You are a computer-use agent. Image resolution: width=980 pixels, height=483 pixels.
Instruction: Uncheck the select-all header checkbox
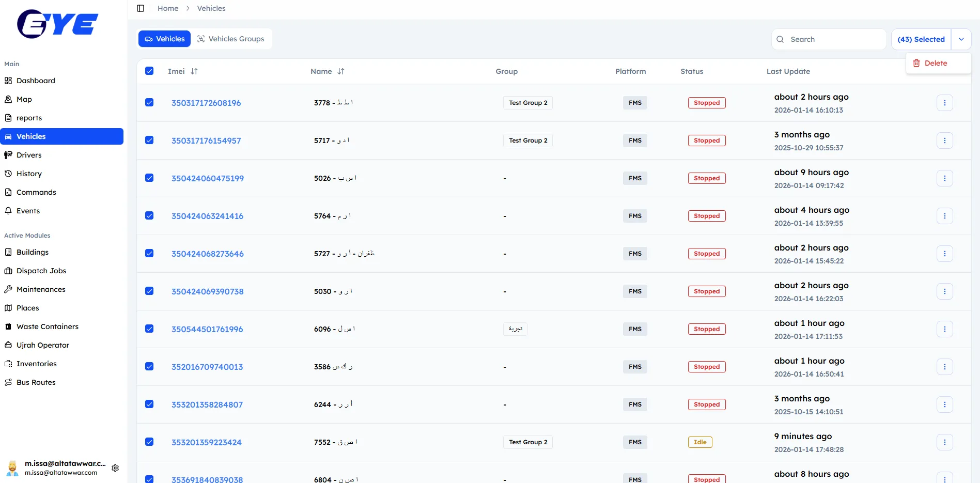[149, 71]
